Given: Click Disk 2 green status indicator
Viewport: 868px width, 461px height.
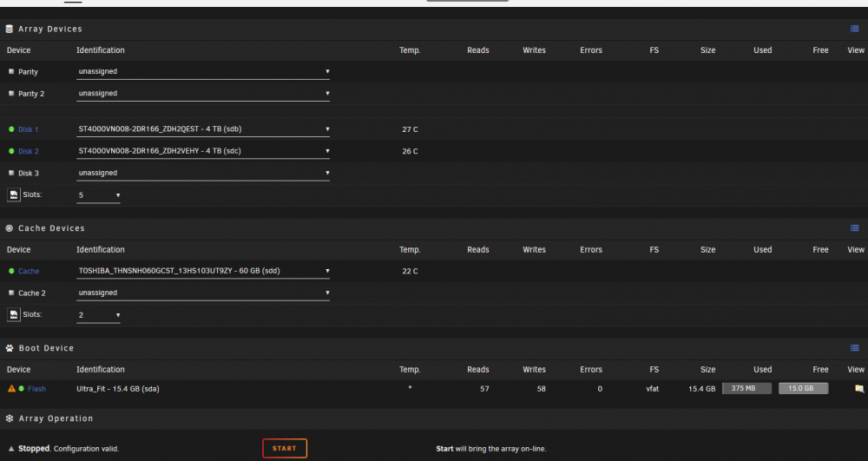Looking at the screenshot, I should tap(11, 151).
